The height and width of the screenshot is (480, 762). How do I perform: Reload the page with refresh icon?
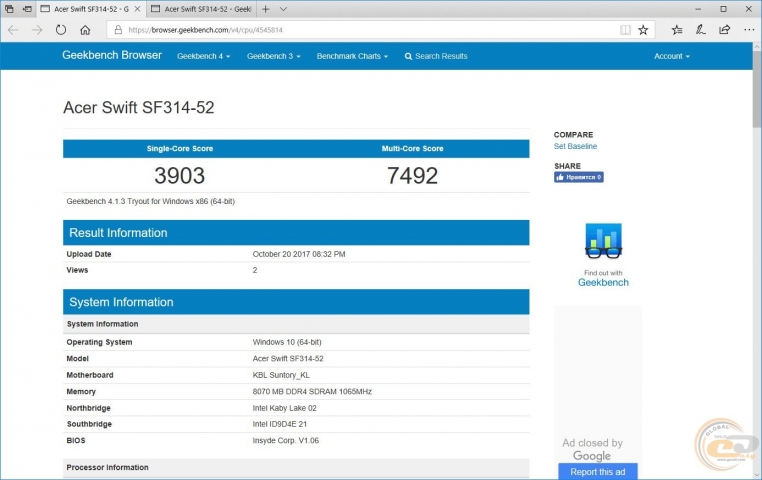click(61, 30)
